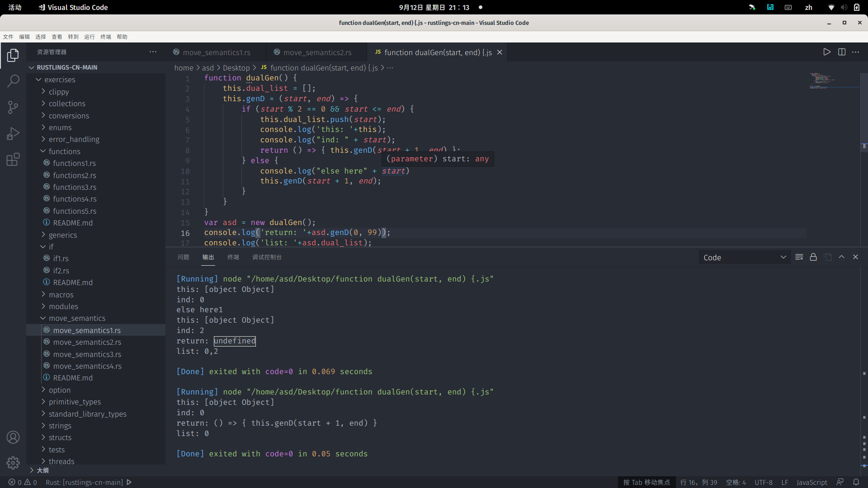The image size is (868, 488).
Task: Change language mode via JavaScript
Action: click(x=812, y=482)
